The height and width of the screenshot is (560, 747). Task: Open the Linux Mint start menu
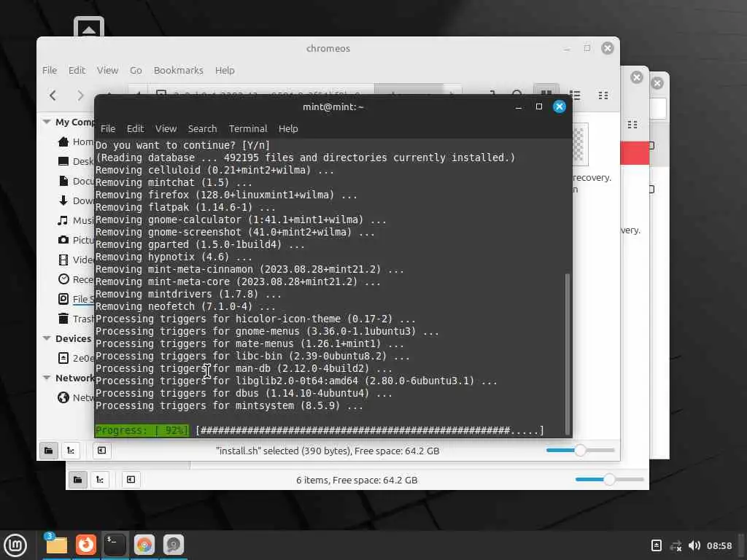coord(15,545)
